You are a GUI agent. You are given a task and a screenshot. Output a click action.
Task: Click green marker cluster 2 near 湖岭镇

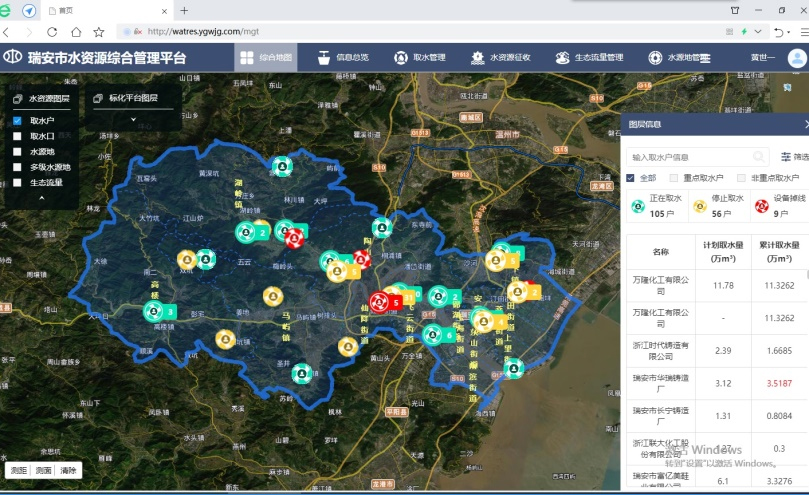(253, 233)
